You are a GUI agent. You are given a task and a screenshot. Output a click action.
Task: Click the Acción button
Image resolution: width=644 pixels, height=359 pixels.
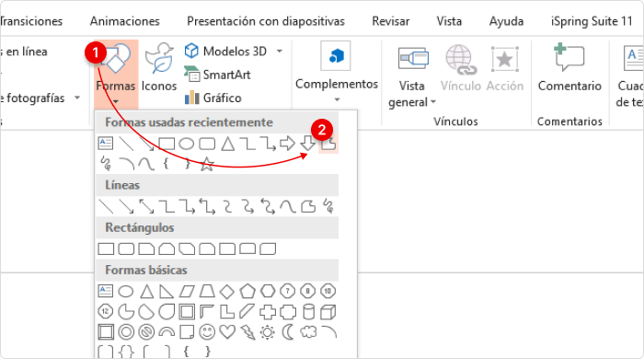pos(505,68)
